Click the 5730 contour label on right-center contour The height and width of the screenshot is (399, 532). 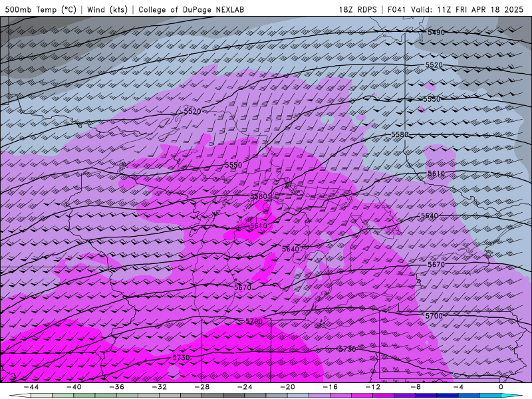click(348, 348)
